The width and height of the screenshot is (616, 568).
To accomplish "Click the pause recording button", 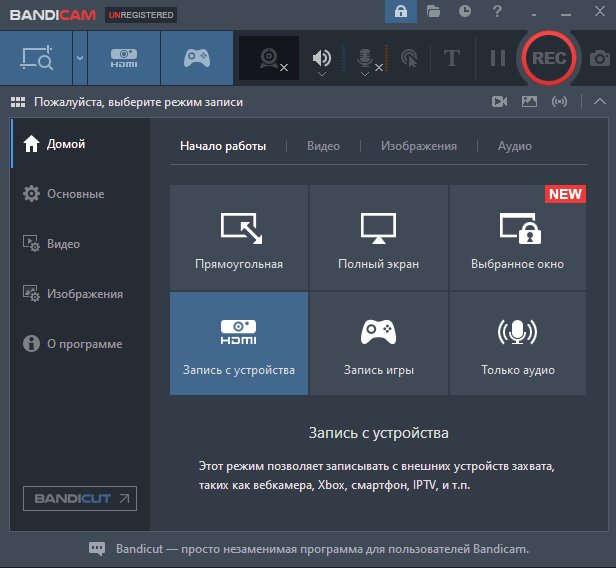I will [x=498, y=58].
